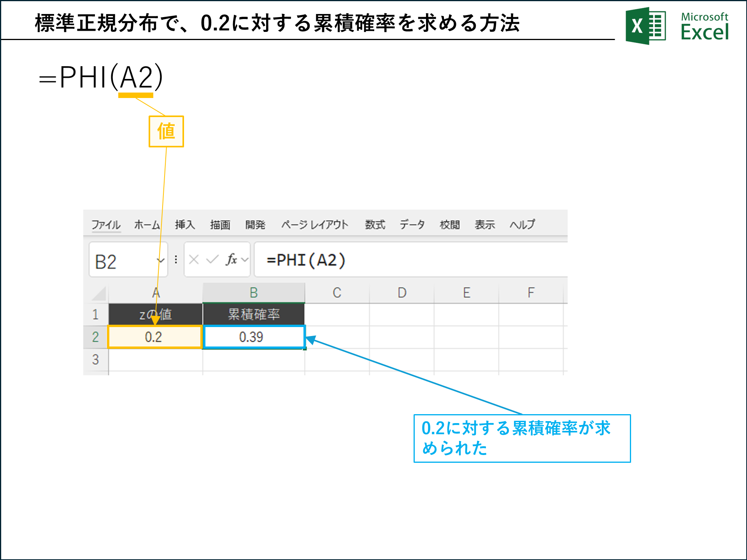
Task: Switch to the ホーム ribbon tab
Action: point(146,224)
